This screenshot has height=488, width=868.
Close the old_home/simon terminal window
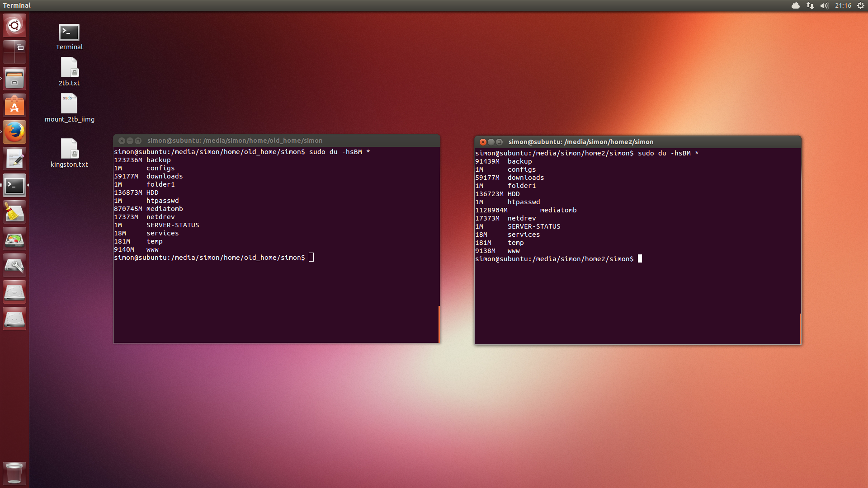(x=122, y=141)
